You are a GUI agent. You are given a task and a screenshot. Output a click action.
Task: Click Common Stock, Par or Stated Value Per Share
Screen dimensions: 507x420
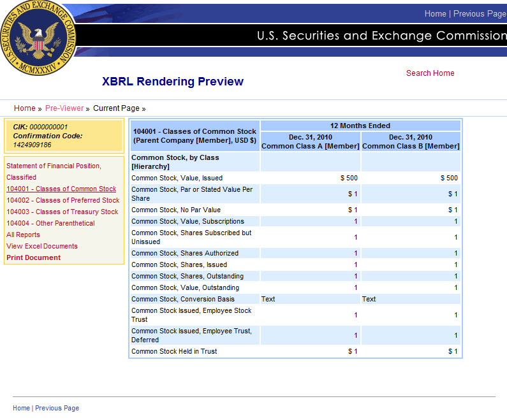pyautogui.click(x=192, y=194)
